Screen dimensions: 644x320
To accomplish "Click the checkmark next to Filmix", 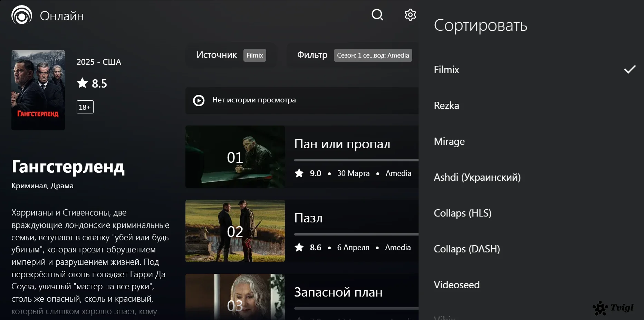I will click(630, 69).
